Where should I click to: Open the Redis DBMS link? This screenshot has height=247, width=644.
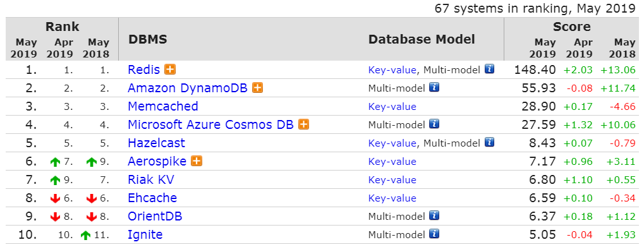pos(143,69)
